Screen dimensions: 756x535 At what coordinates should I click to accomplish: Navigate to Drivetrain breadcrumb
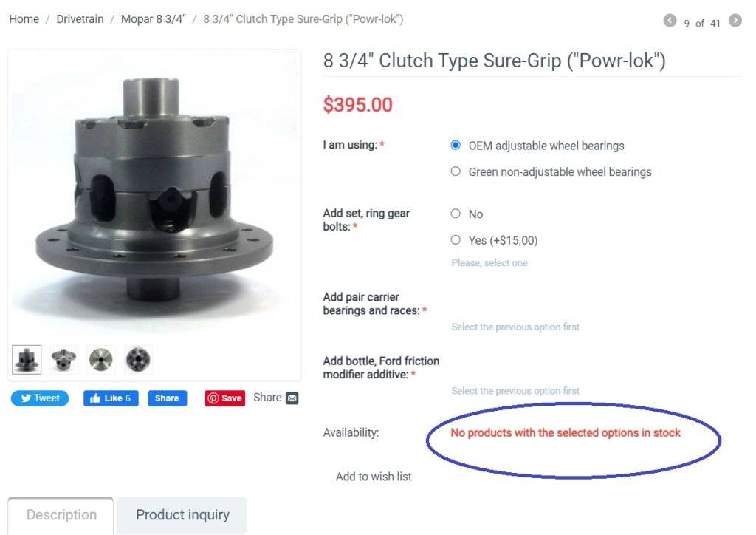pyautogui.click(x=80, y=19)
